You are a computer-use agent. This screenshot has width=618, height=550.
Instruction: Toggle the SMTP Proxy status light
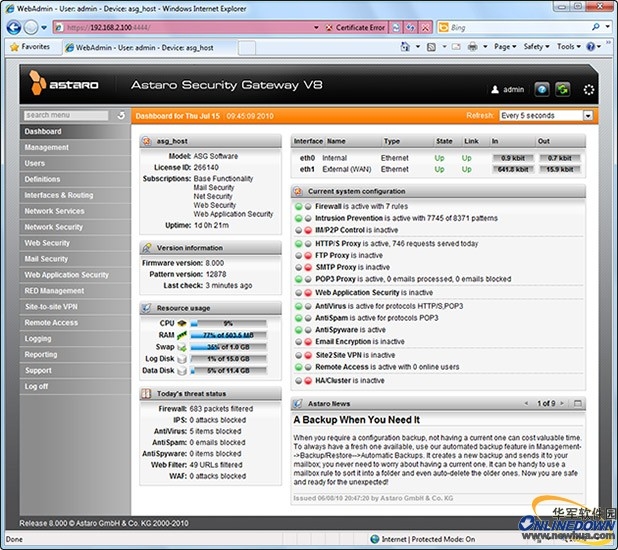303,267
